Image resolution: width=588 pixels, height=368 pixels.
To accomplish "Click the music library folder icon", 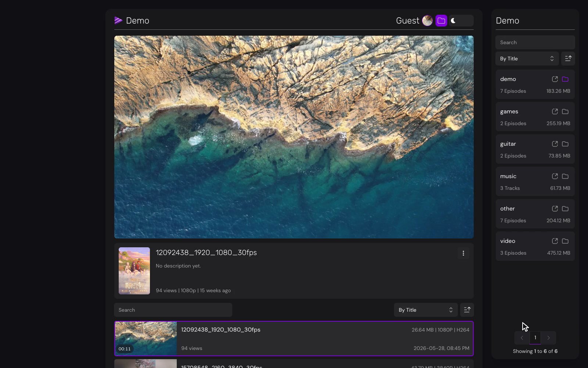I will point(565,176).
